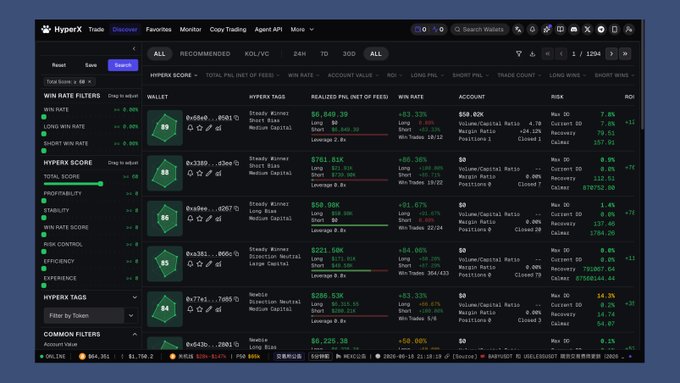Click the Profitability slider handle
Screen dimensions: 680x383
point(44,201)
